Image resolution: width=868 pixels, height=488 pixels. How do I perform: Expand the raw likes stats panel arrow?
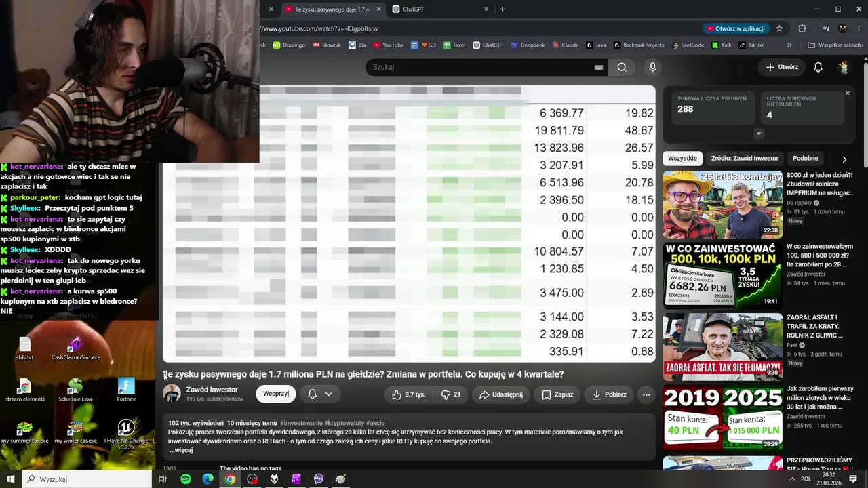click(x=758, y=134)
